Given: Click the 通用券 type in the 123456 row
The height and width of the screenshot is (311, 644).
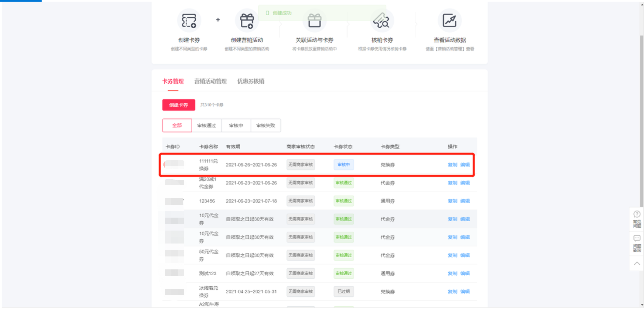Looking at the screenshot, I should [x=387, y=201].
